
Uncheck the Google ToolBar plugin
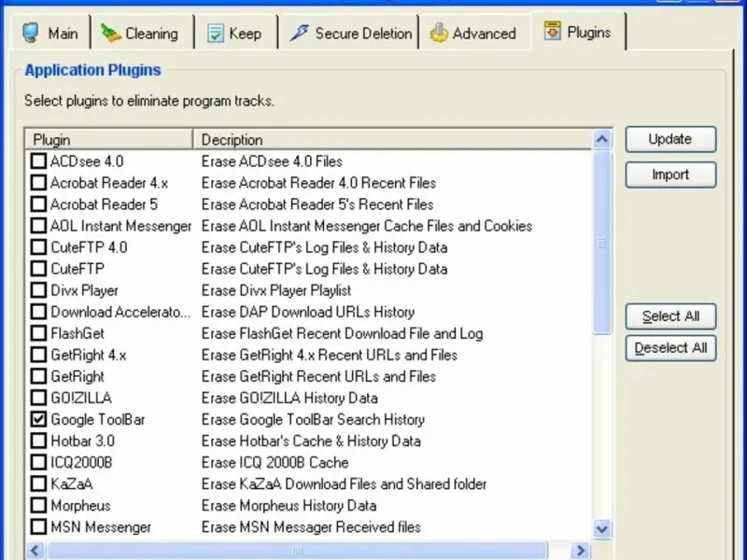[38, 419]
